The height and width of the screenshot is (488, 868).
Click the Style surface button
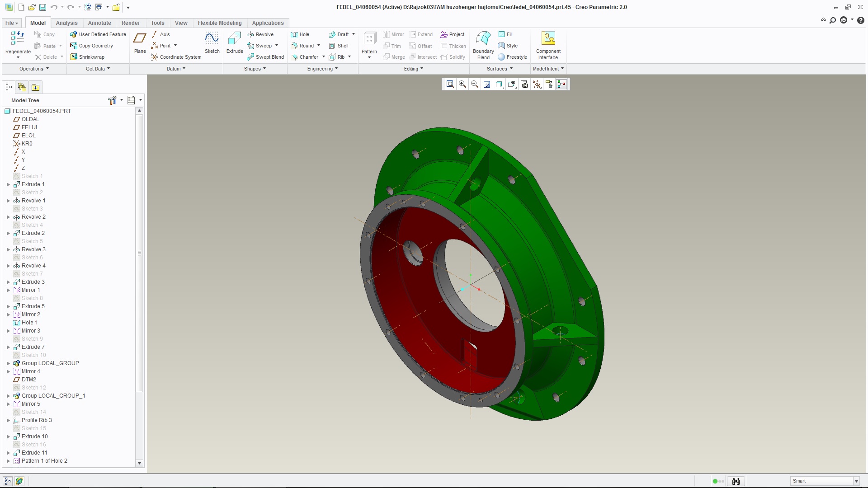coord(508,46)
